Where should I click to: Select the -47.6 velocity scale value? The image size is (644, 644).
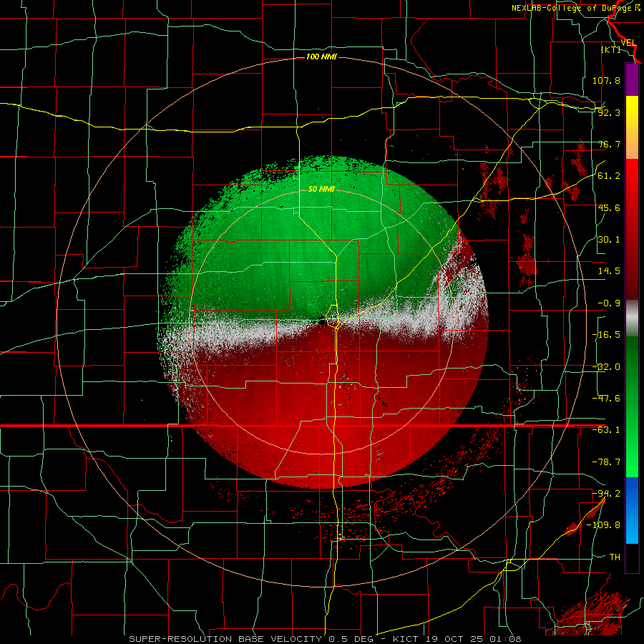pos(606,399)
